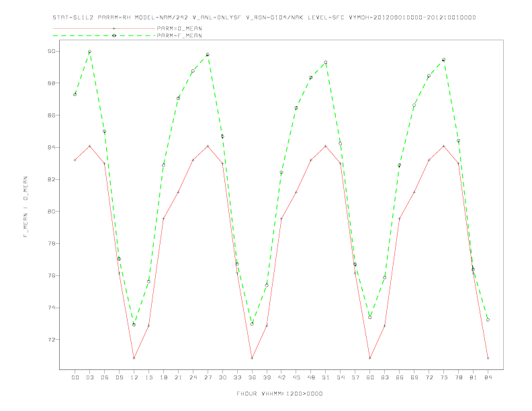Click the y-axis tick label 74
This screenshot has height=411, width=532.
[51, 308]
